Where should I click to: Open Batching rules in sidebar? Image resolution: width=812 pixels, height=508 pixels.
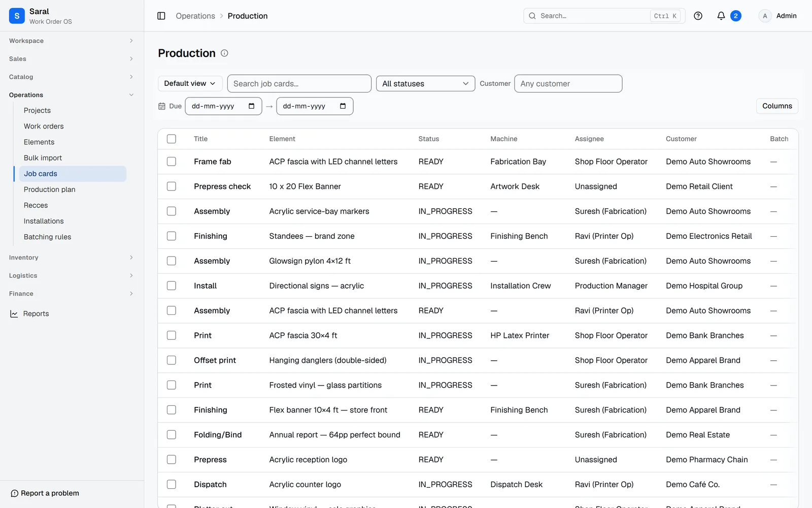73,237
